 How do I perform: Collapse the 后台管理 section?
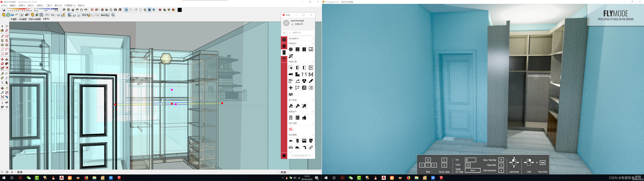pos(313,135)
